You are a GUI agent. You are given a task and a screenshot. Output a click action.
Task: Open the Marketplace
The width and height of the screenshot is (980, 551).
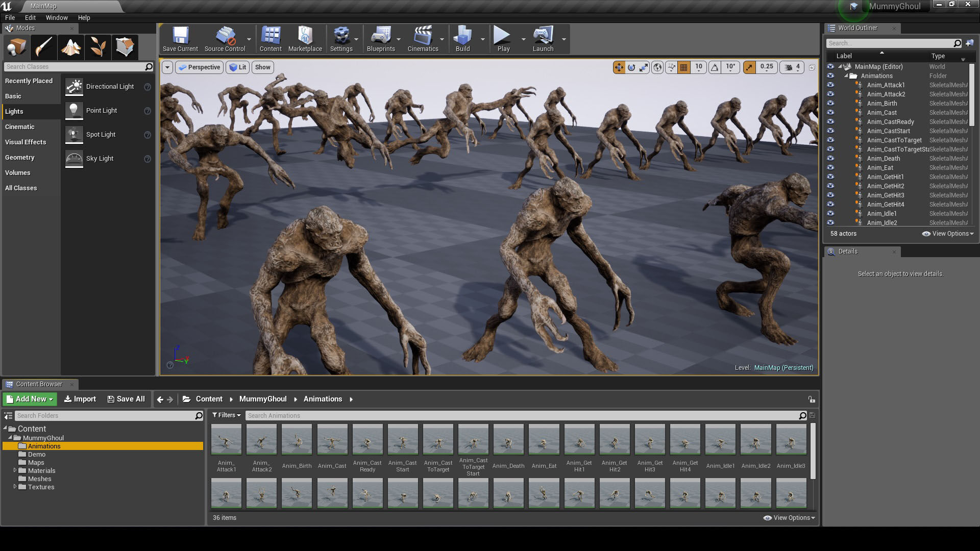click(305, 39)
